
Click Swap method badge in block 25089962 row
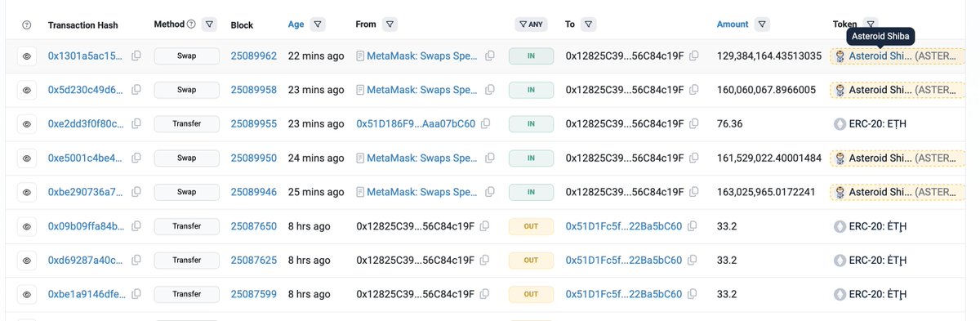pos(187,56)
